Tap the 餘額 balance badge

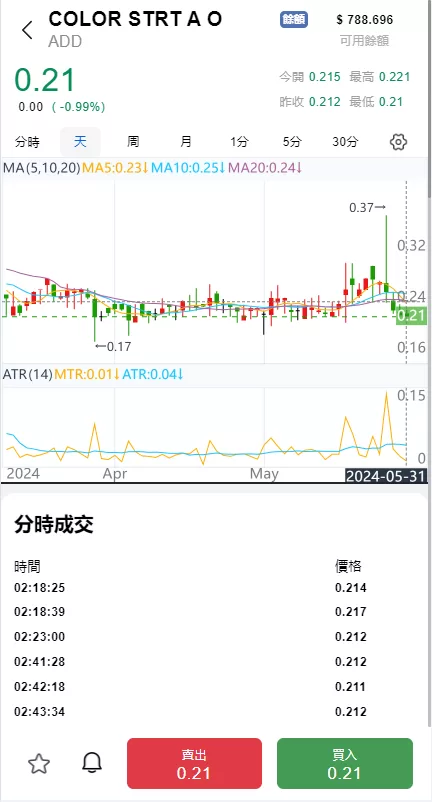(294, 19)
